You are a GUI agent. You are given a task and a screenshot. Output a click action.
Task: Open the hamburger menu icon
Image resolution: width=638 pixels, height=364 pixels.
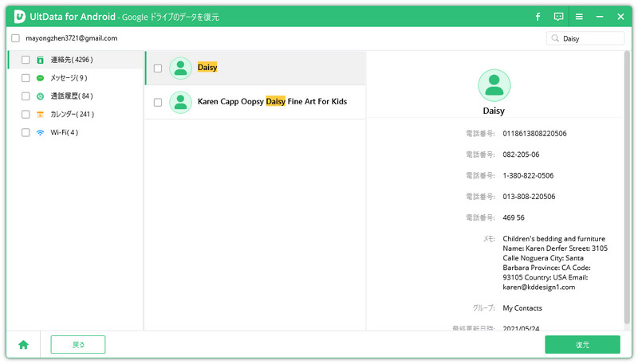pos(579,16)
